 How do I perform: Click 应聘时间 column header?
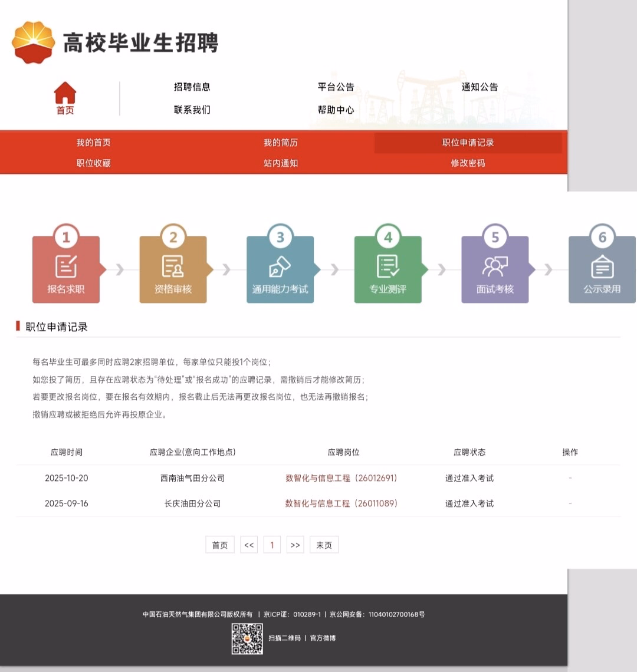67,452
